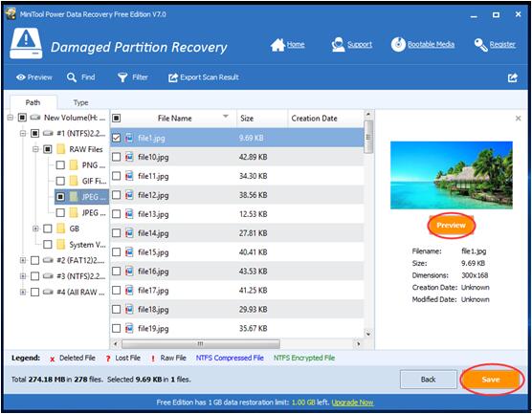The height and width of the screenshot is (414, 532).
Task: Open the Register link
Action: click(x=502, y=44)
